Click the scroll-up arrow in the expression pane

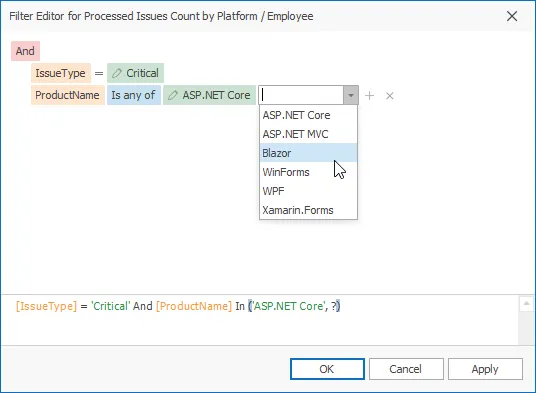coord(526,303)
